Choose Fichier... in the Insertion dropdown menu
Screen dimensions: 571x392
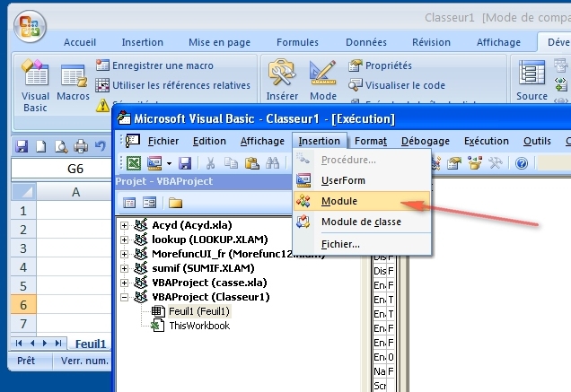coord(362,244)
